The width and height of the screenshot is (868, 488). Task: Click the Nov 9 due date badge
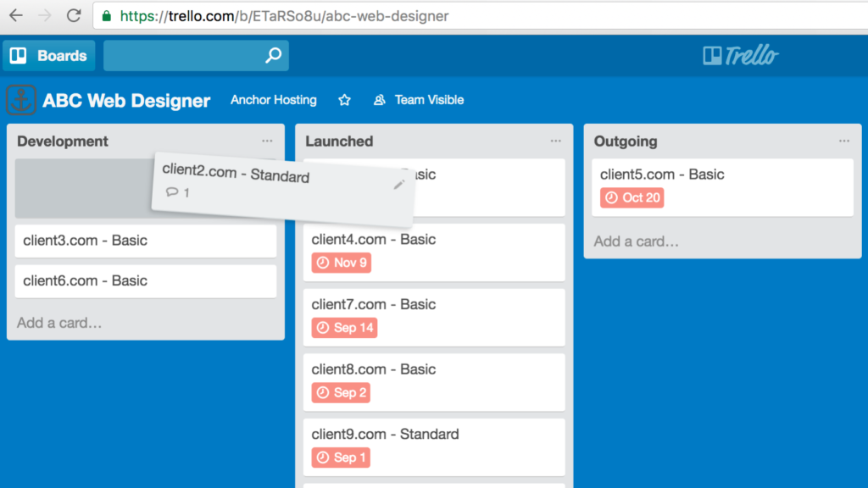pos(341,263)
